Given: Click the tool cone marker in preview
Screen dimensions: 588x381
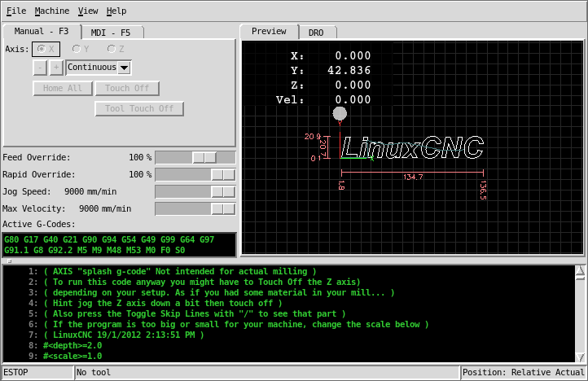Looking at the screenshot, I should point(340,114).
